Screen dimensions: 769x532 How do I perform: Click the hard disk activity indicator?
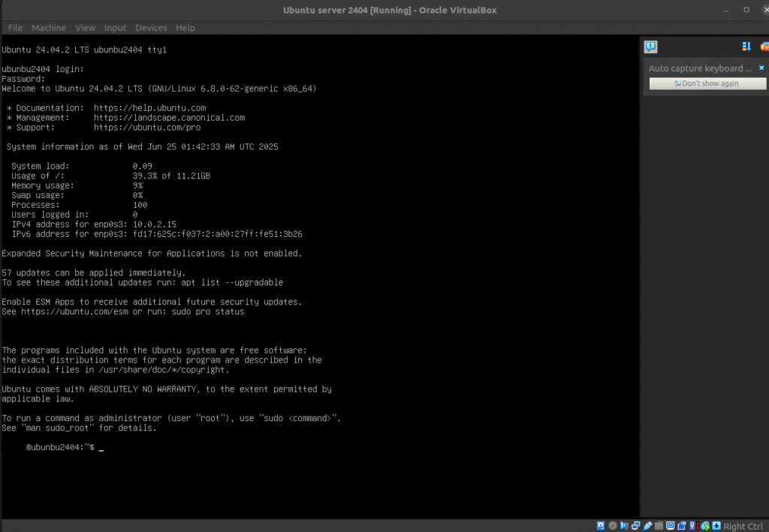pos(601,526)
